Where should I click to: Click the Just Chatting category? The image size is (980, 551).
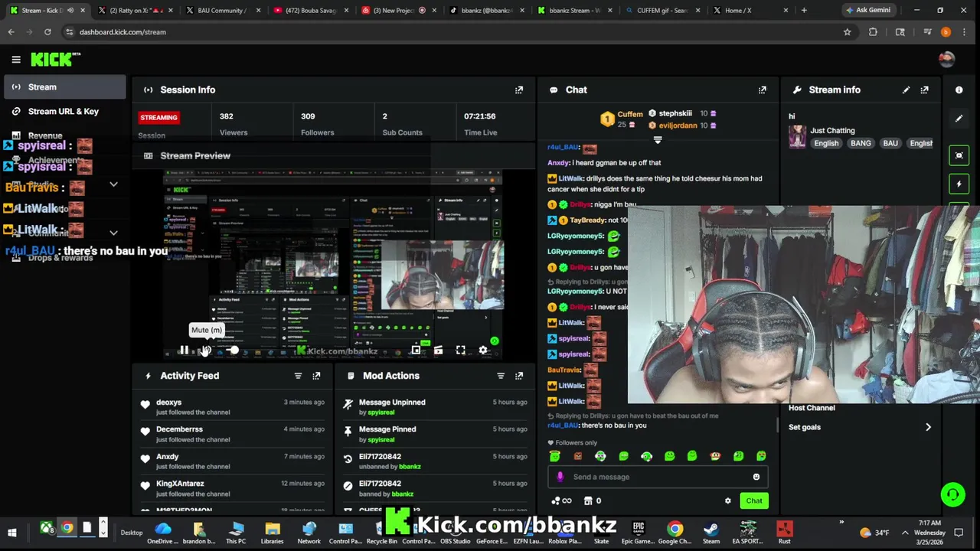(x=832, y=130)
